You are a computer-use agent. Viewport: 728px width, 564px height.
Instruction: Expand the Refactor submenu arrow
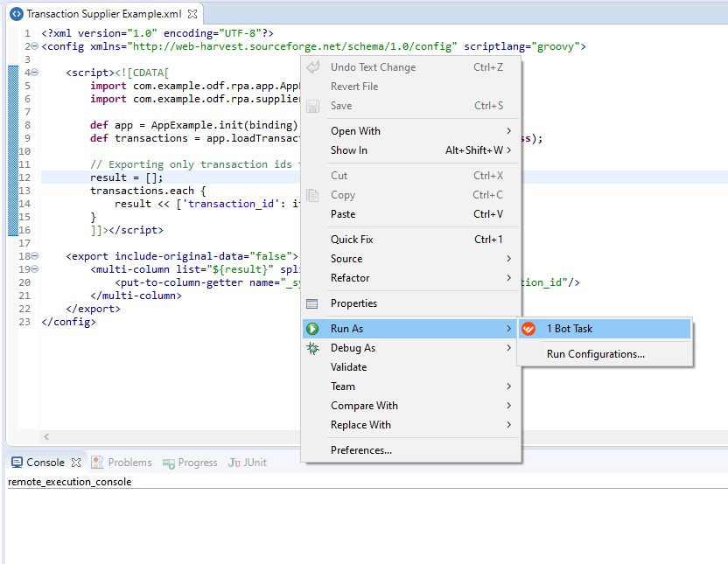tap(509, 278)
